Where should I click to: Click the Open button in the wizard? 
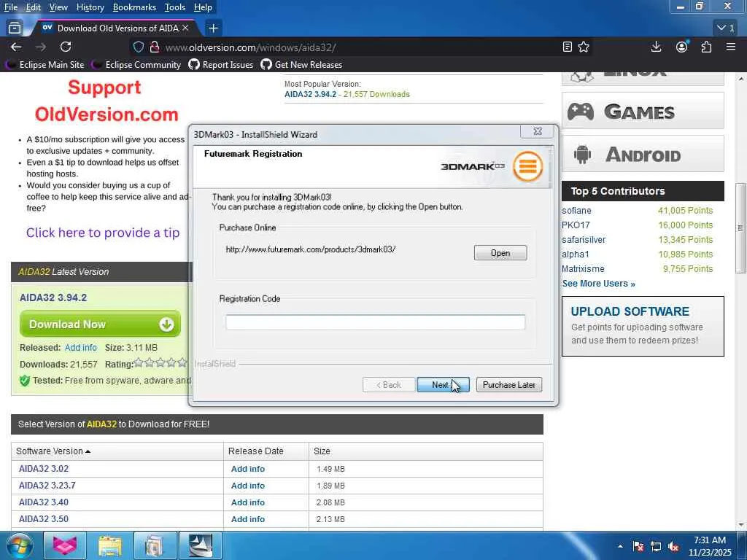click(x=500, y=253)
